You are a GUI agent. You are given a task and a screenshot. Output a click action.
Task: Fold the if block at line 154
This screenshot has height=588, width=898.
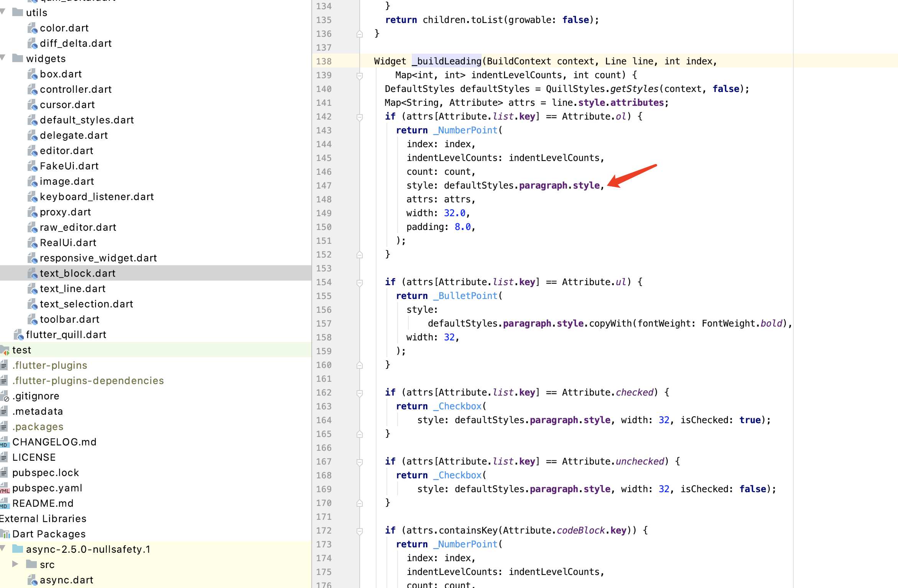click(360, 283)
